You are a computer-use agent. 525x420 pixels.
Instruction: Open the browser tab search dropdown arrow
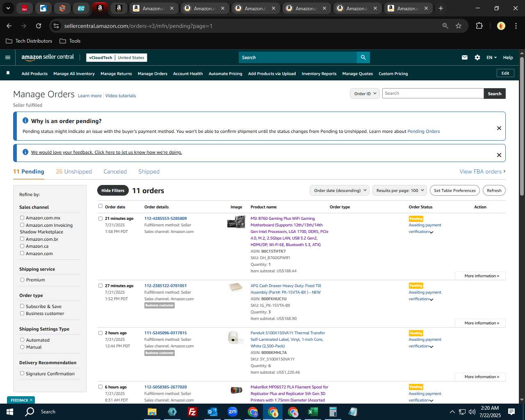coord(8,8)
